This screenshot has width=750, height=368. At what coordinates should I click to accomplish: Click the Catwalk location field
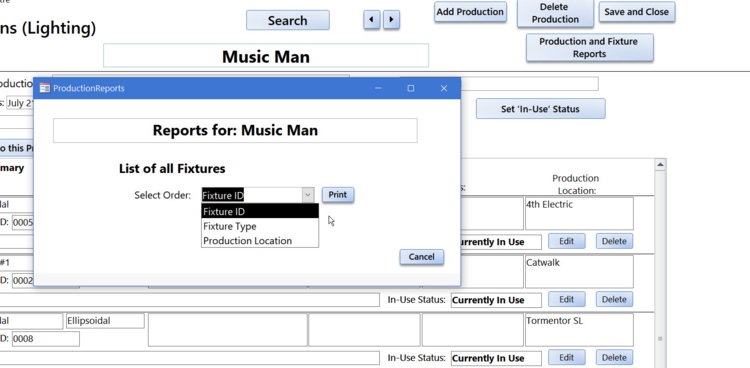pyautogui.click(x=579, y=271)
